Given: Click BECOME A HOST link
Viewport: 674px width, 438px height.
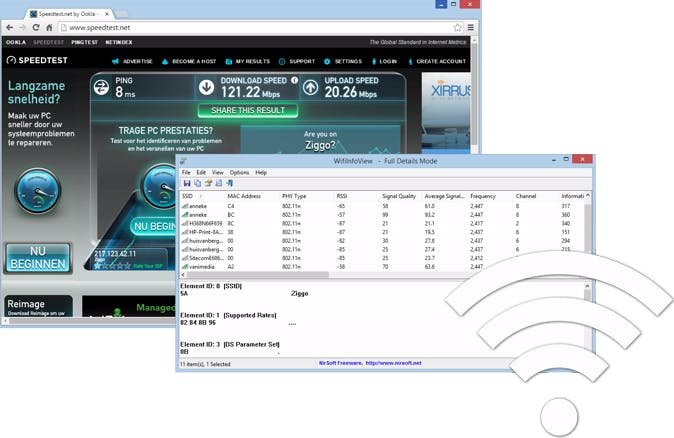Looking at the screenshot, I should pos(189,61).
